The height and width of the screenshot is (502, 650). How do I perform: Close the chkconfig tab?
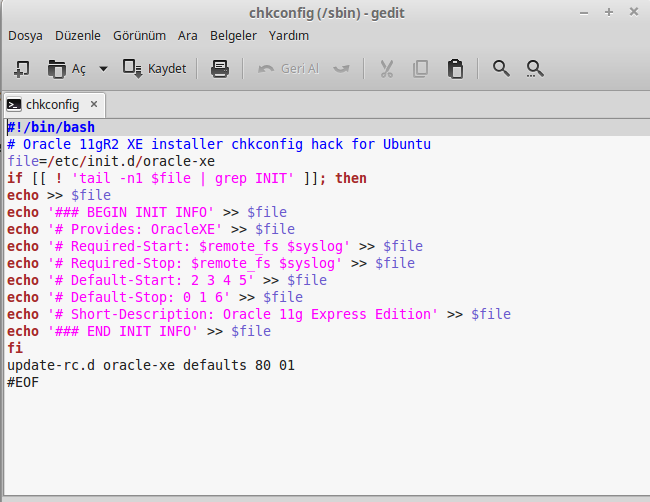coord(94,104)
